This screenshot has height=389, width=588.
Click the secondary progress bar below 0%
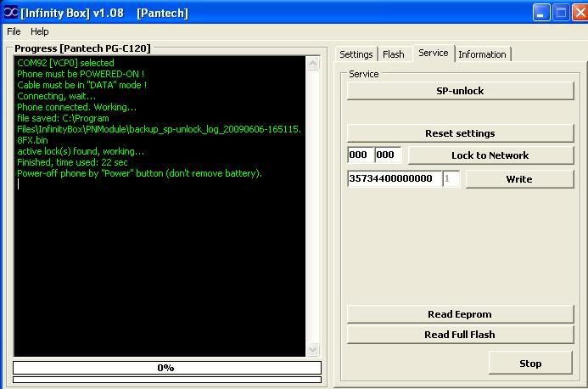167,380
